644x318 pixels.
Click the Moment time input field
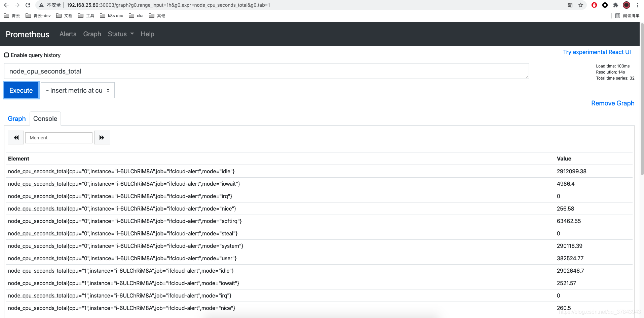click(x=59, y=138)
